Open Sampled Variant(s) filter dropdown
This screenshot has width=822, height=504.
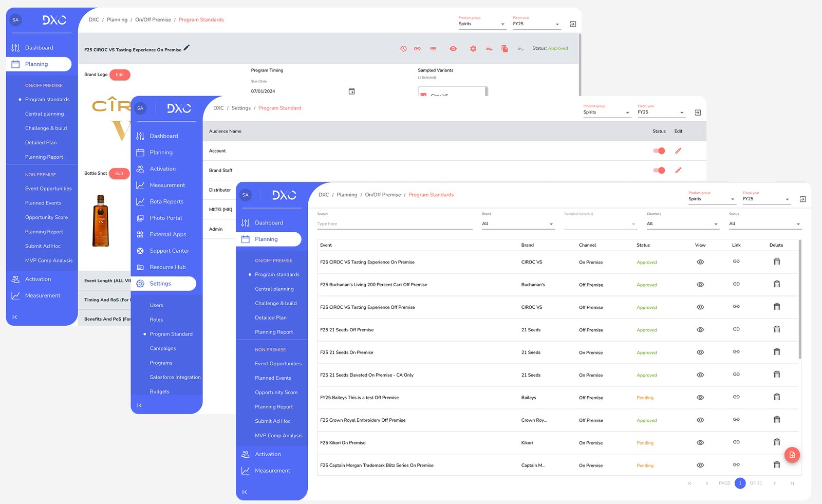(600, 224)
